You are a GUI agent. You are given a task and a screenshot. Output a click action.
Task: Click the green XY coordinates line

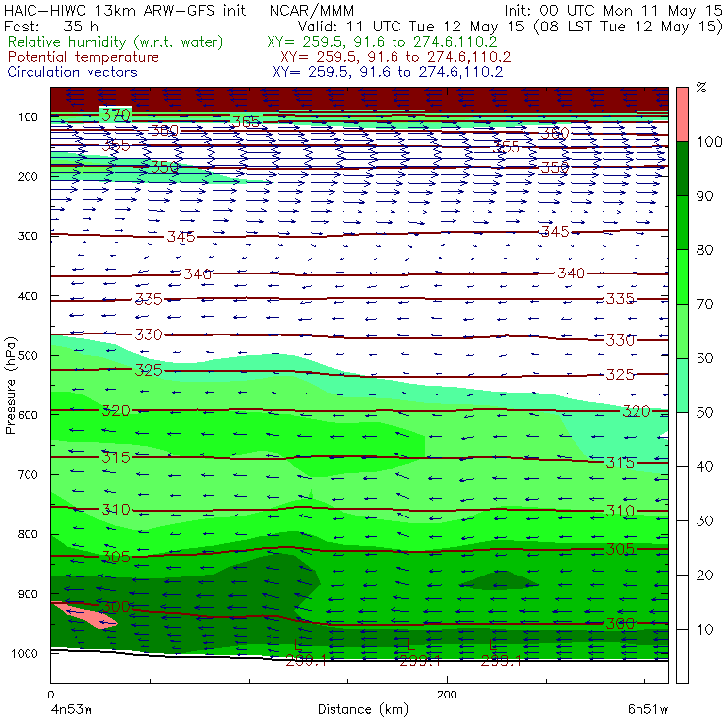382,42
